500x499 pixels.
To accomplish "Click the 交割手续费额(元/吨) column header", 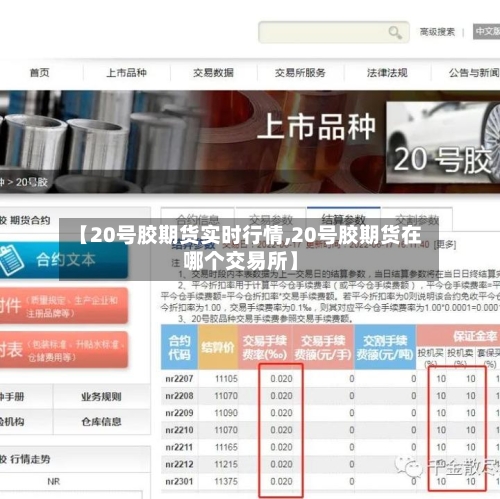I will pyautogui.click(x=385, y=347).
